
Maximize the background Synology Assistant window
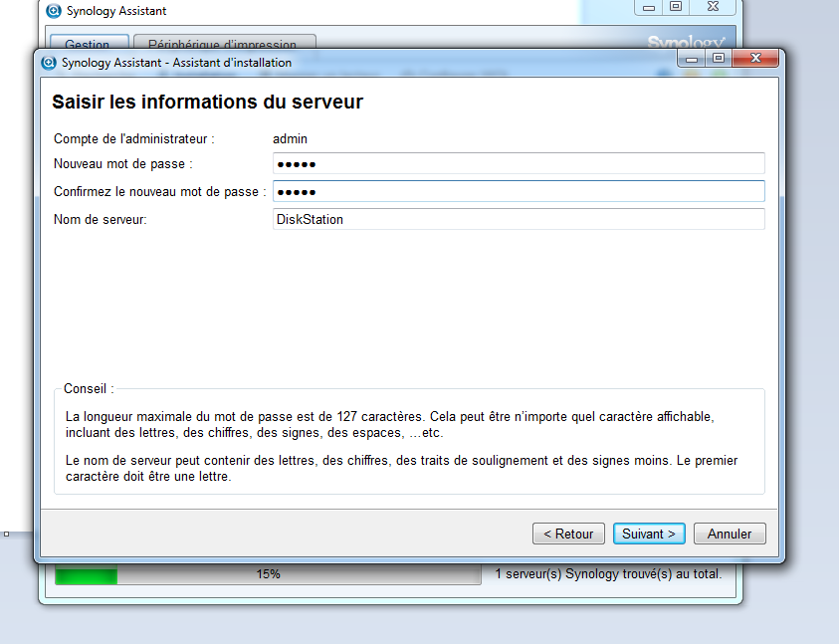(x=677, y=7)
